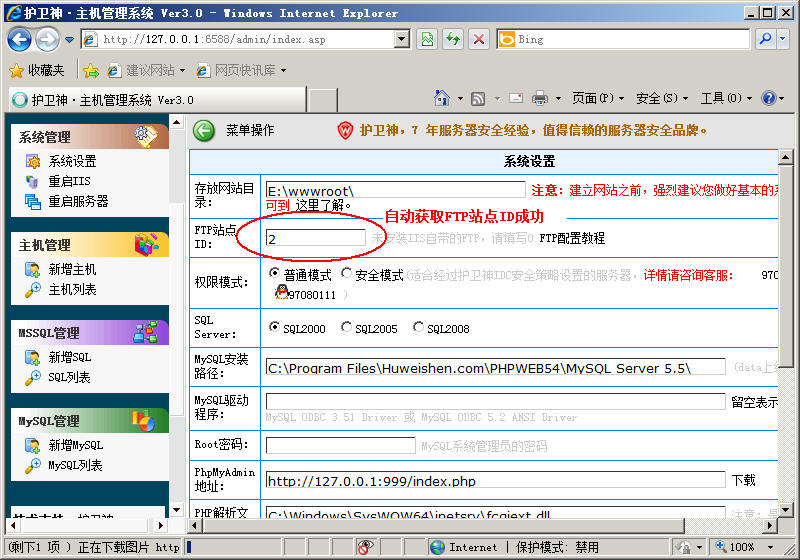The height and width of the screenshot is (560, 800).
Task: Select the 安全模式 radio button
Action: point(346,274)
